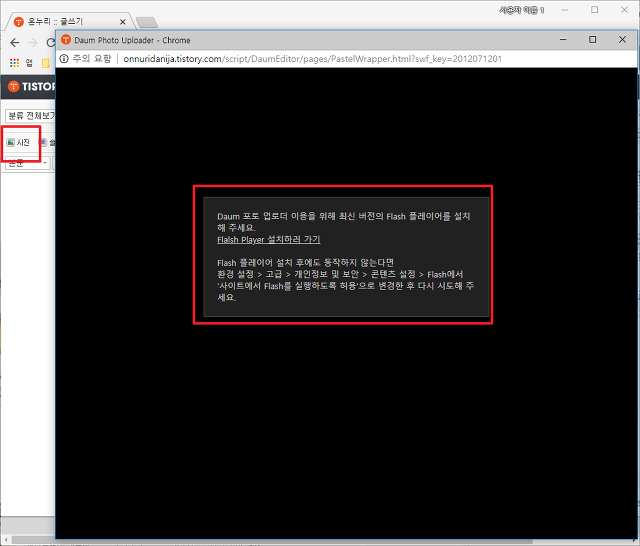Open the apps shortcut in the bookmarks bar
640x546 pixels.
(x=15, y=63)
